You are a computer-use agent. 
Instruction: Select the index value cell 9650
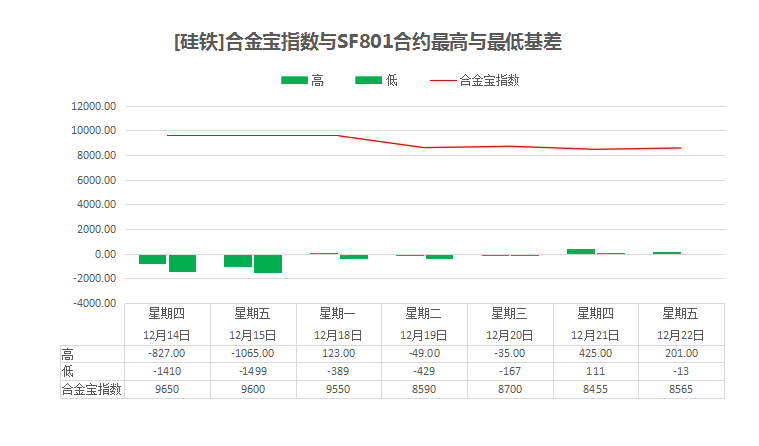click(167, 389)
